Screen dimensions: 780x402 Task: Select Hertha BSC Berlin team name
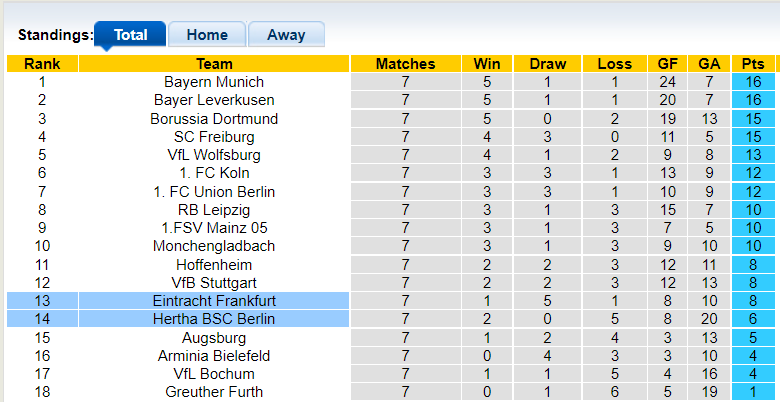pos(214,319)
